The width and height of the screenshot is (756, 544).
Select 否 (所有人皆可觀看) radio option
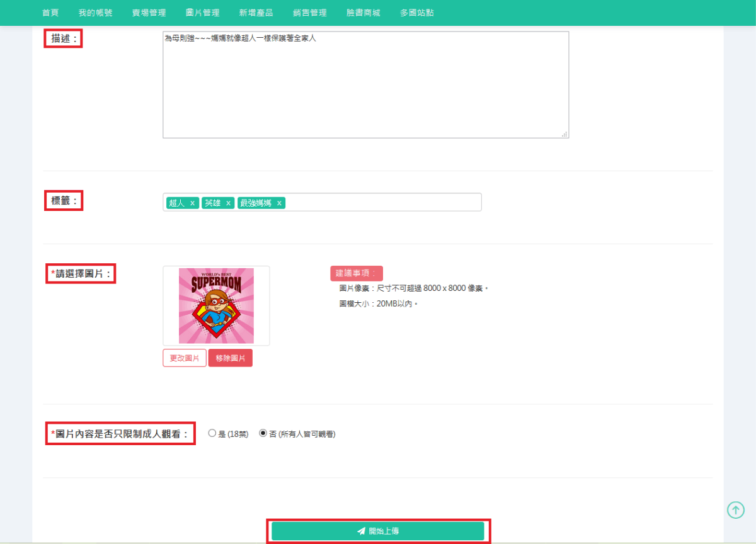coord(263,433)
